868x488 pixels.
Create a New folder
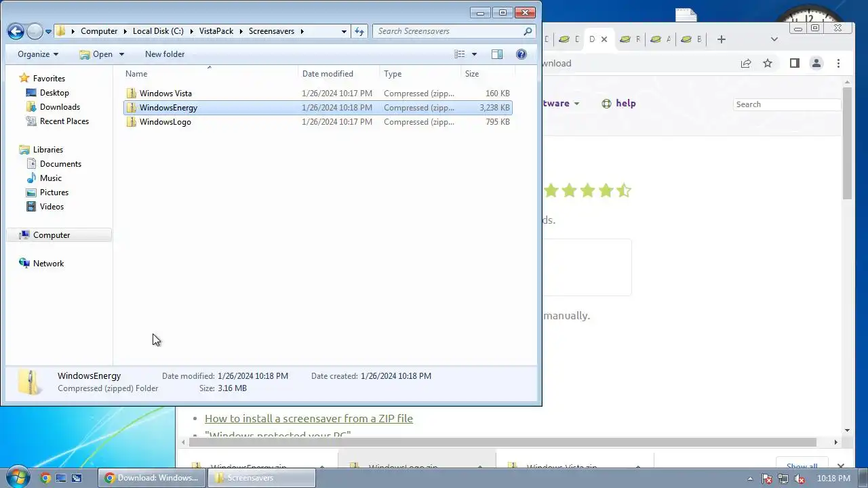pos(165,54)
